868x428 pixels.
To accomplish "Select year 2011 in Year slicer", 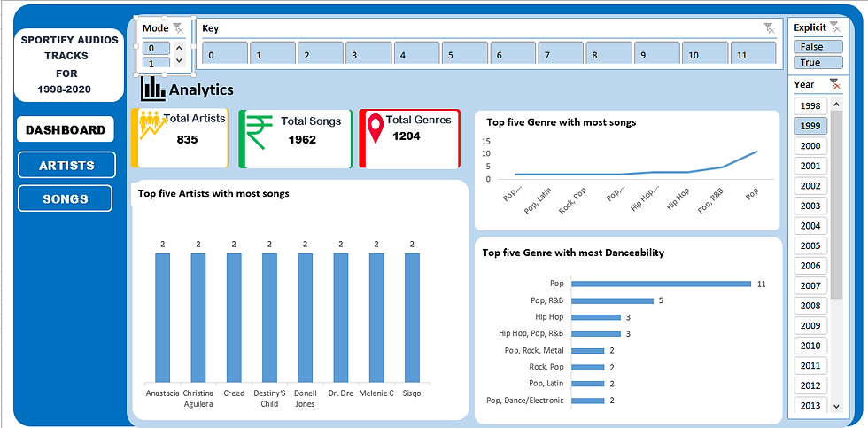I will click(x=810, y=365).
